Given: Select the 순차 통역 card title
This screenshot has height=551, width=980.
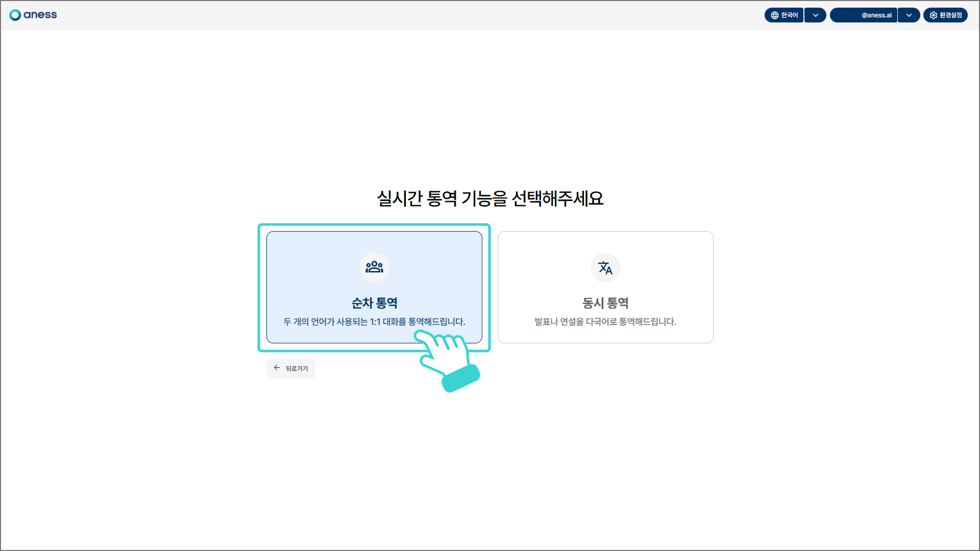Looking at the screenshot, I should [374, 303].
